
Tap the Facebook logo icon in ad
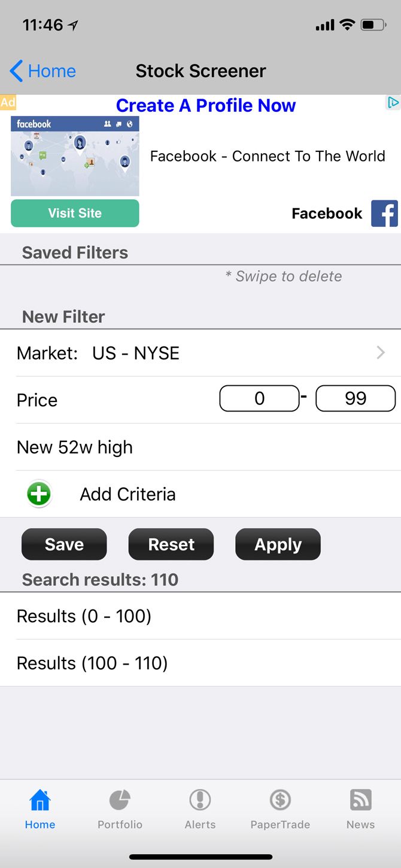click(x=384, y=214)
